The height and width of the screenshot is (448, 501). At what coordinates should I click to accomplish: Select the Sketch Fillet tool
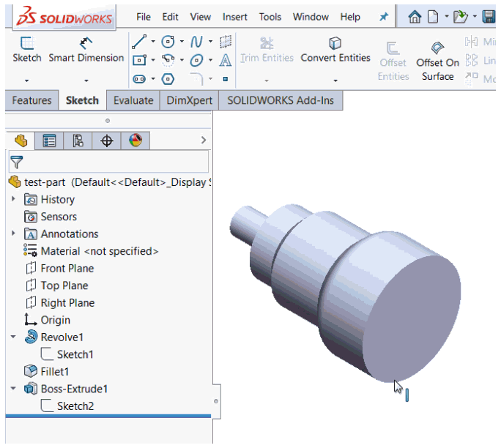196,79
